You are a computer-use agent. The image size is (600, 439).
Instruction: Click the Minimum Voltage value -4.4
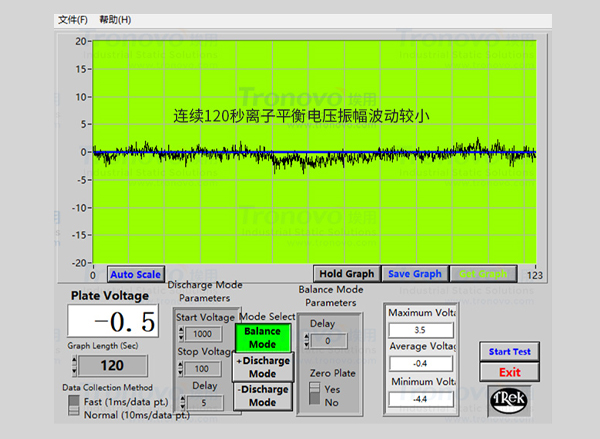pyautogui.click(x=421, y=399)
